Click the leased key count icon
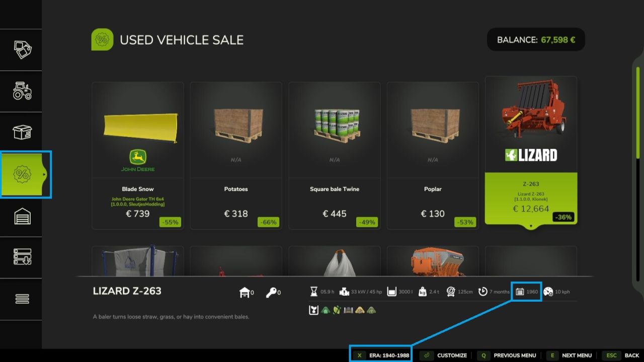Screen dimensions: 644x362 tap(271, 292)
